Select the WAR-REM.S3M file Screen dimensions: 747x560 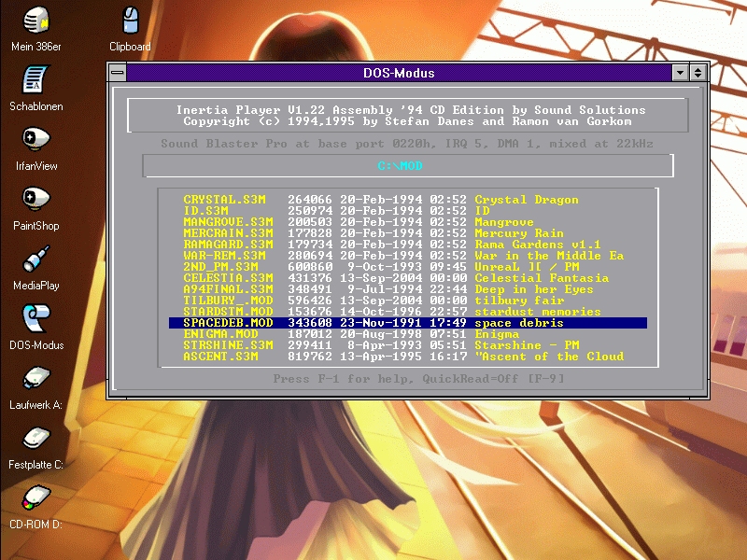[x=408, y=256]
